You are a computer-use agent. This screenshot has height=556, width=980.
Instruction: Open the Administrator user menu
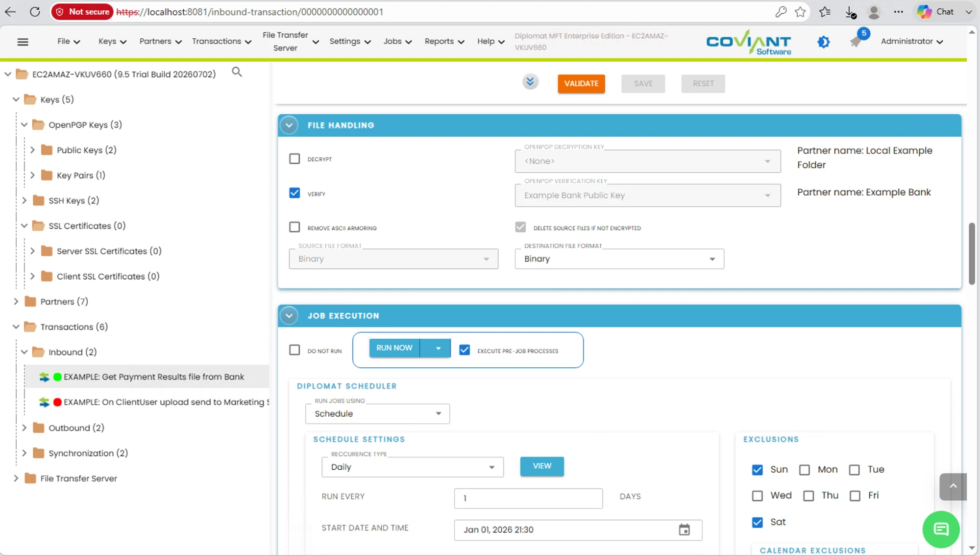click(x=911, y=42)
